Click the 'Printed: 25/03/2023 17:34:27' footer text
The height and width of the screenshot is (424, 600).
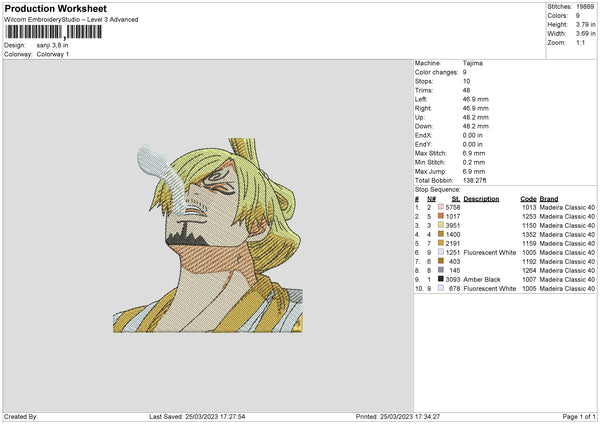398,416
